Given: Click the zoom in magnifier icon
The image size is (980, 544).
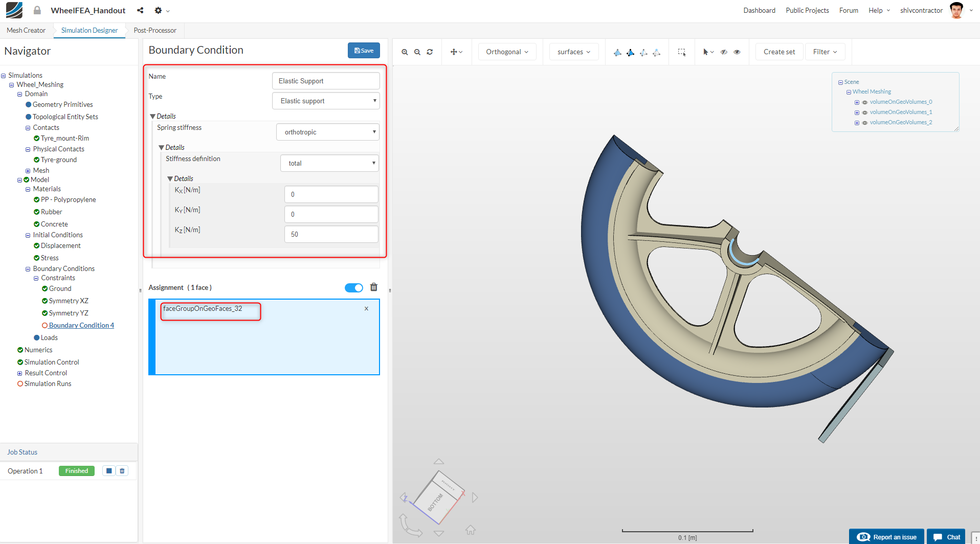Looking at the screenshot, I should tap(405, 52).
